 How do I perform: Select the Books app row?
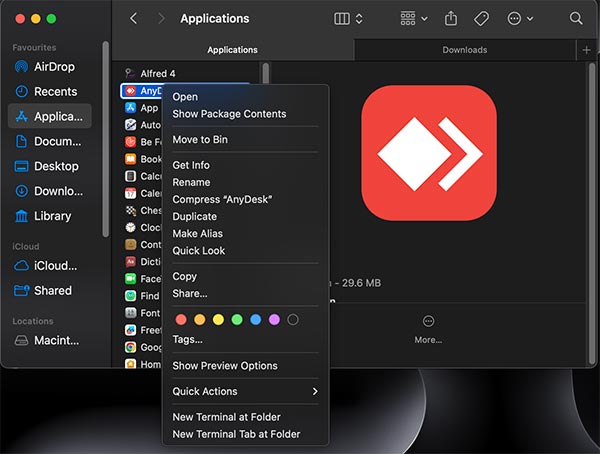tap(142, 159)
